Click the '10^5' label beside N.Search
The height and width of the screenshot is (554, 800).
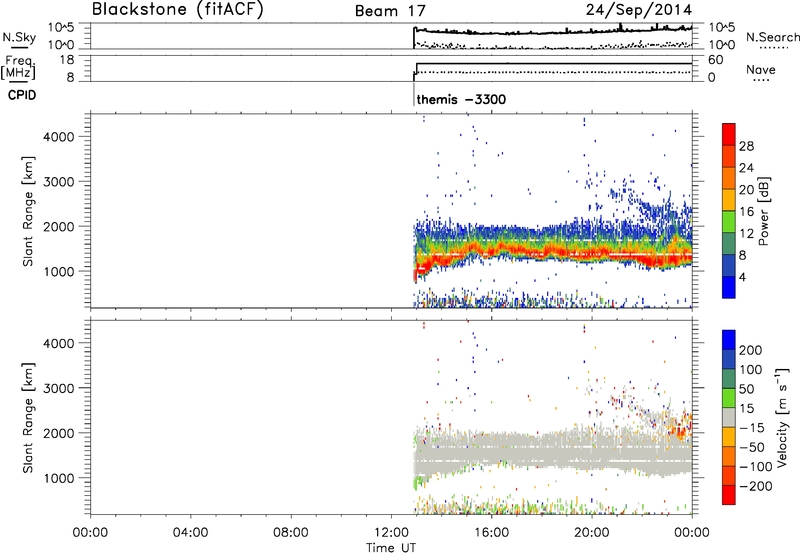[721, 27]
